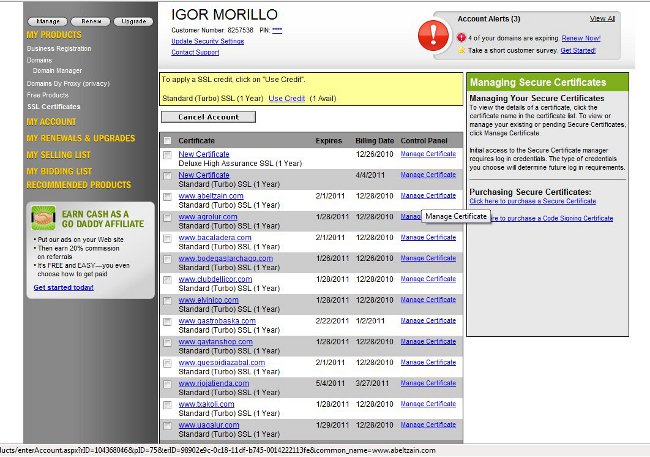This screenshot has height=457, width=650.
Task: Open the Update Security Settings link
Action: [207, 41]
